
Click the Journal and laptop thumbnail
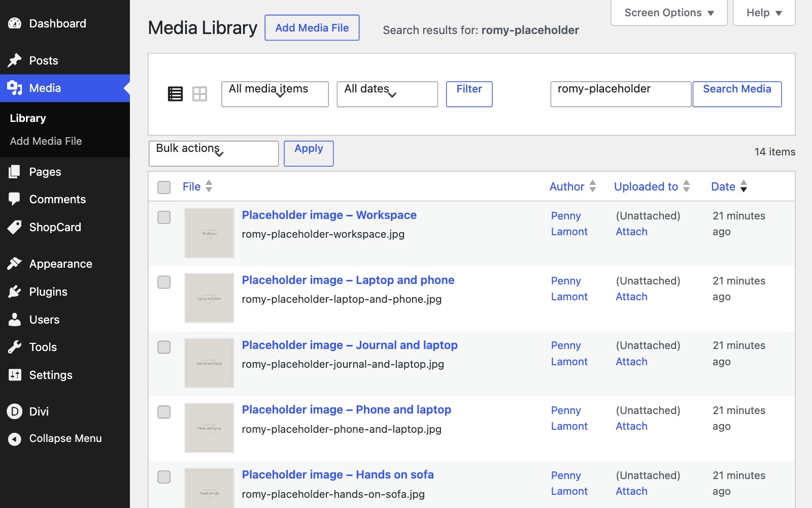tap(209, 363)
